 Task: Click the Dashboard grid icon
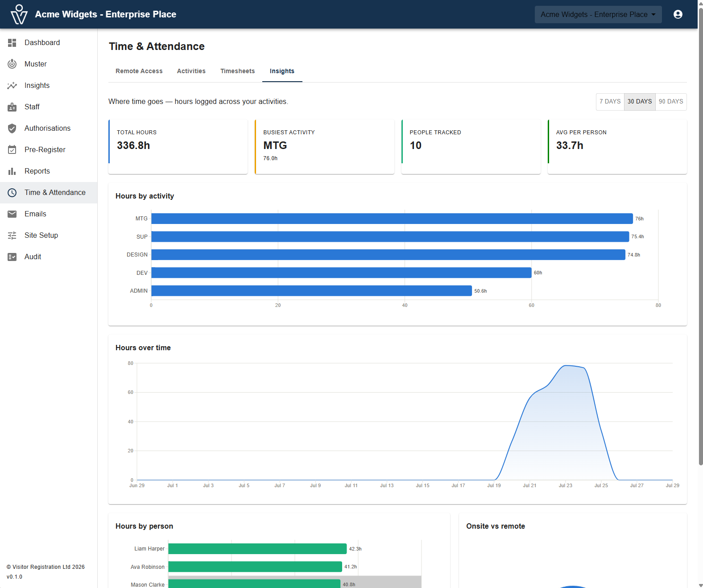(x=12, y=43)
